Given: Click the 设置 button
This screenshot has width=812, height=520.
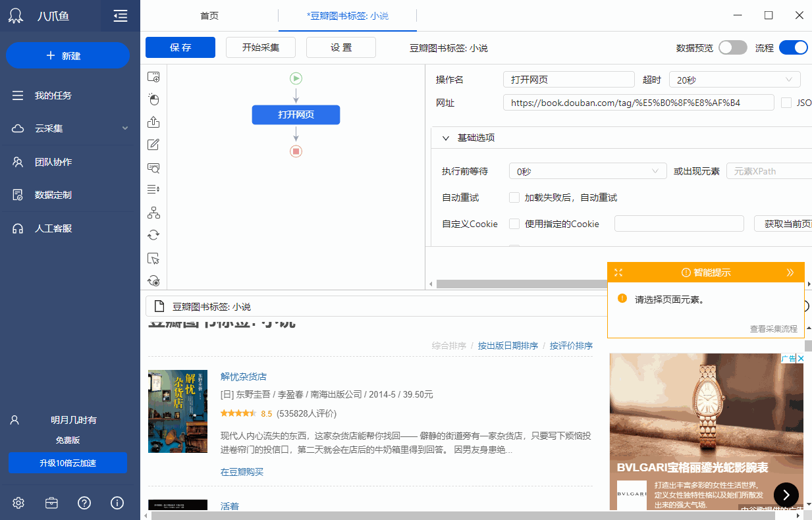Looking at the screenshot, I should (x=341, y=47).
